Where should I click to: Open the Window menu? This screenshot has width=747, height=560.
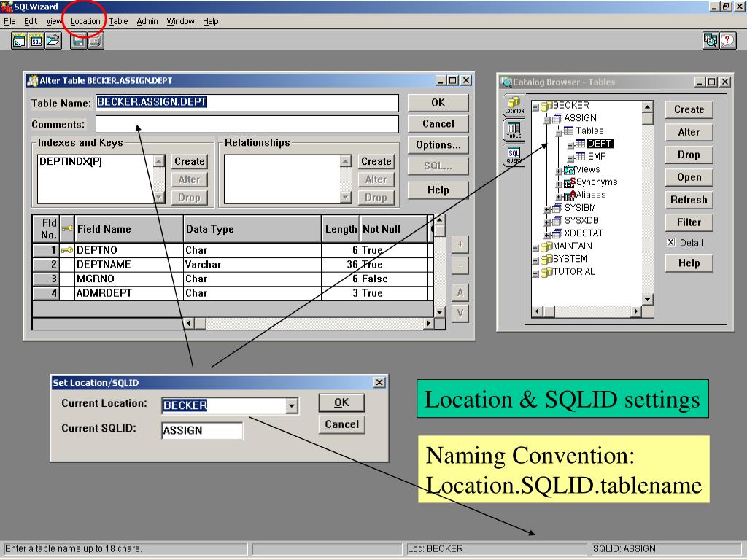tap(181, 21)
